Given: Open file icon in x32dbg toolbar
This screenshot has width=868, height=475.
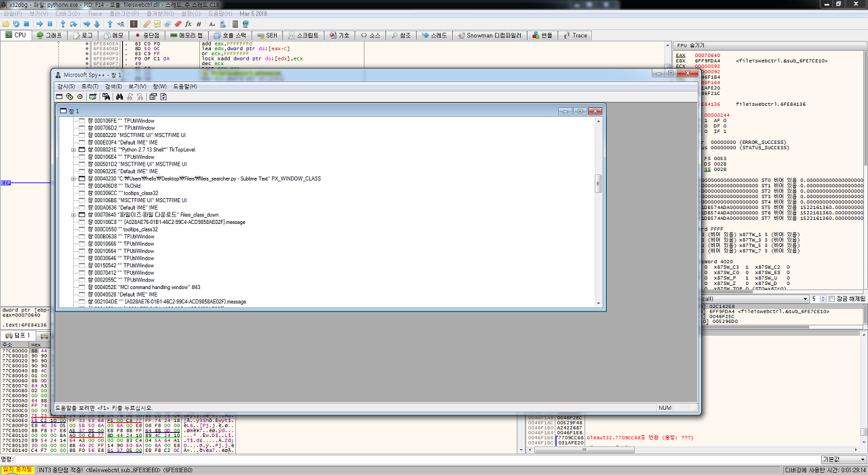Looking at the screenshot, I should (5, 24).
